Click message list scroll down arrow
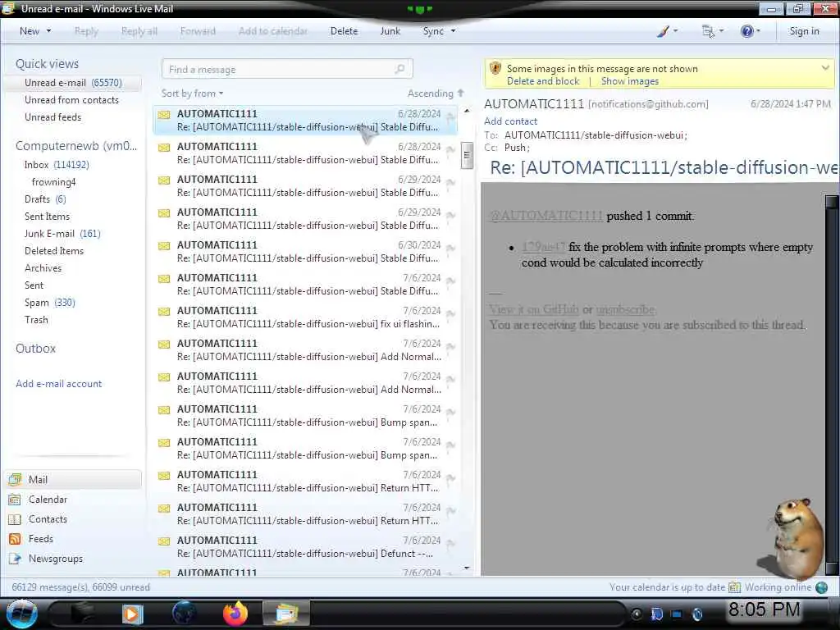The height and width of the screenshot is (630, 840). pos(467,568)
